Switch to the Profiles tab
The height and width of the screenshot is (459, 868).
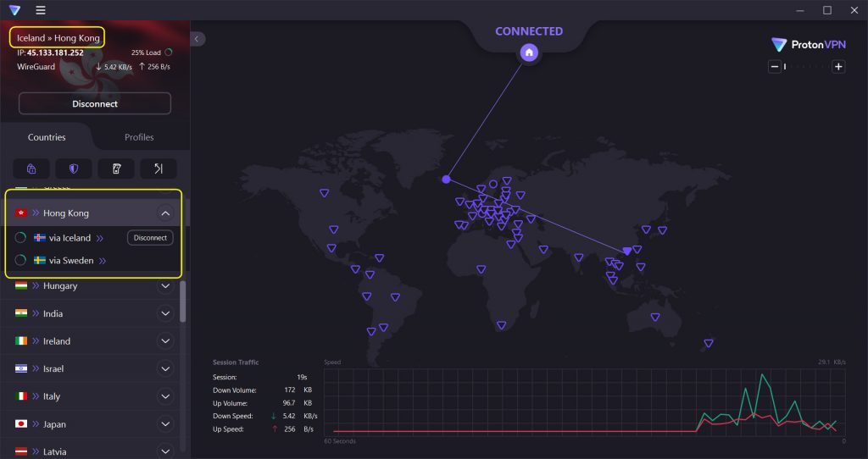pos(139,137)
